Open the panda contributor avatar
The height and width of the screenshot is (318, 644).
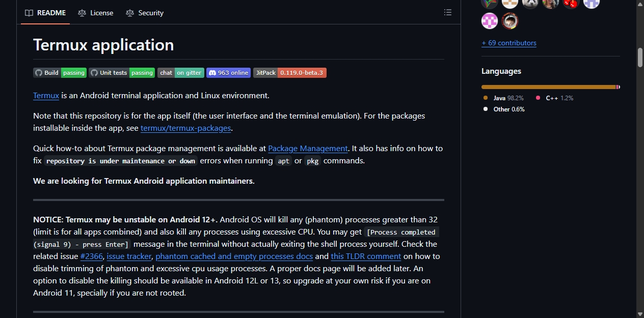530,3
